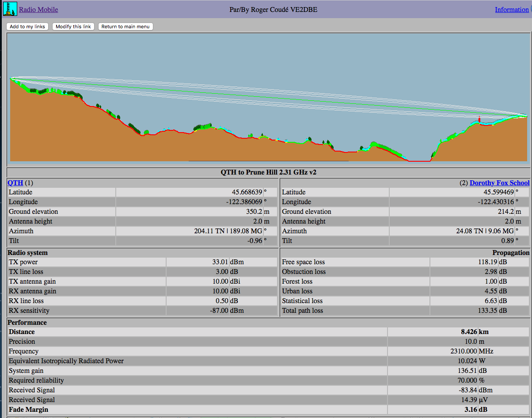532x418 pixels.
Task: Click the Radio system section heading
Action: point(28,253)
